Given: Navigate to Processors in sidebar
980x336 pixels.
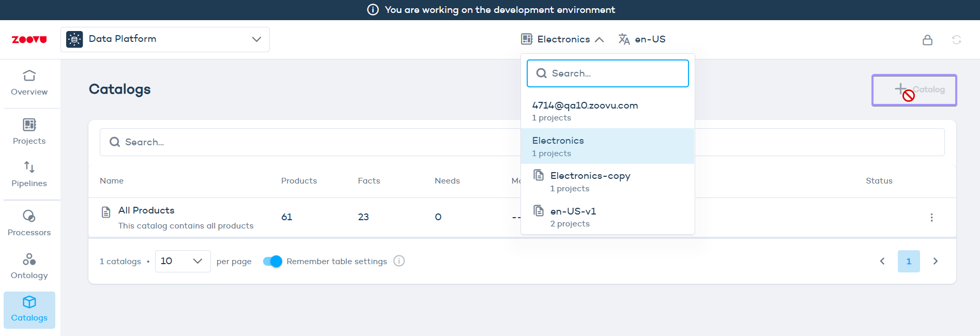Looking at the screenshot, I should pyautogui.click(x=29, y=223).
